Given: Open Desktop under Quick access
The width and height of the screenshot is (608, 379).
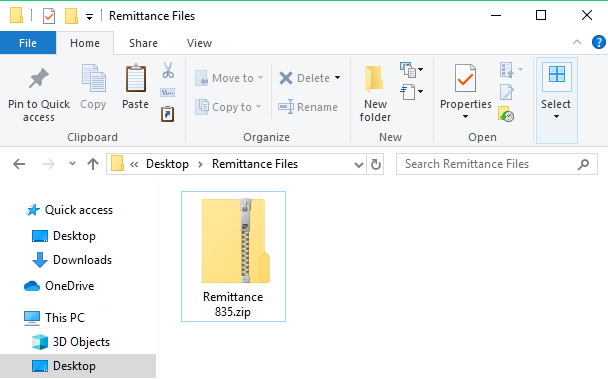Looking at the screenshot, I should click(64, 236).
